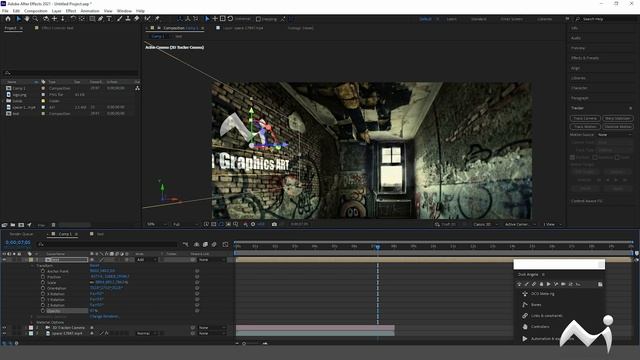This screenshot has width=640, height=360.
Task: Click the timeline motion blur enable icon
Action: click(x=214, y=244)
